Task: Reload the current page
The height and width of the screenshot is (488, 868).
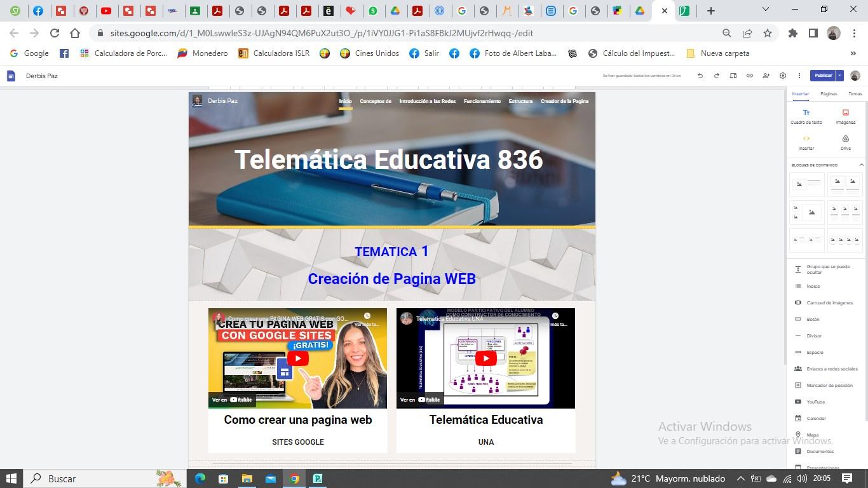Action: (55, 33)
